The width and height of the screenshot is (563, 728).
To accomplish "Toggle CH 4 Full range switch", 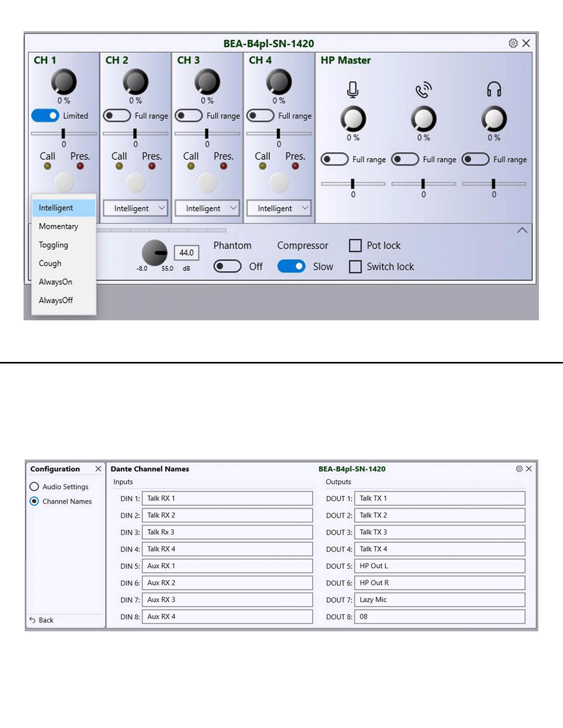I will pyautogui.click(x=260, y=116).
